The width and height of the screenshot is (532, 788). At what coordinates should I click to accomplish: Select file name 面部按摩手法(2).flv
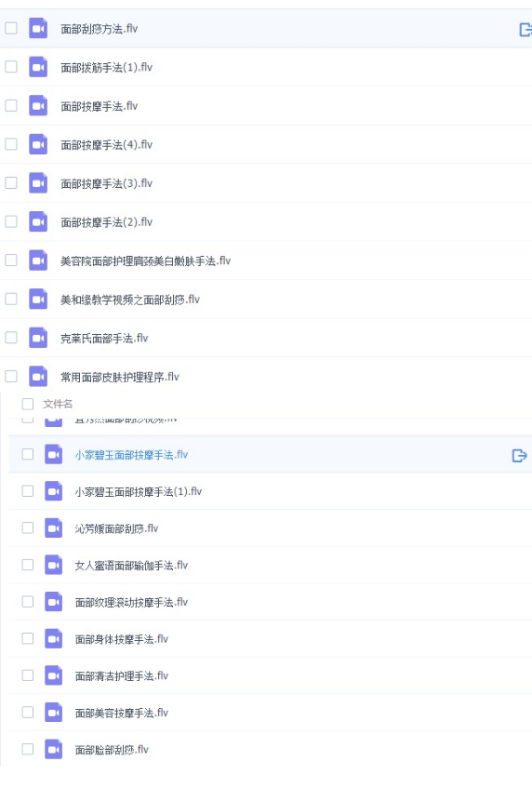click(107, 222)
